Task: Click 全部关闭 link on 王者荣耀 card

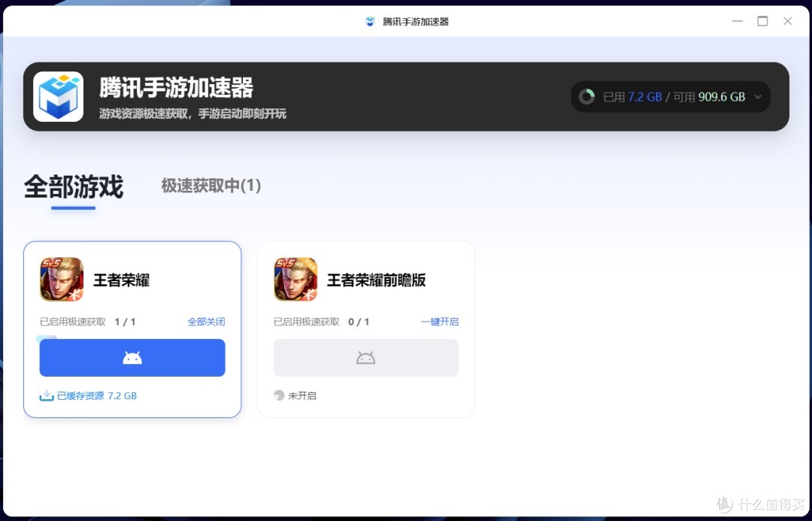Action: 206,322
